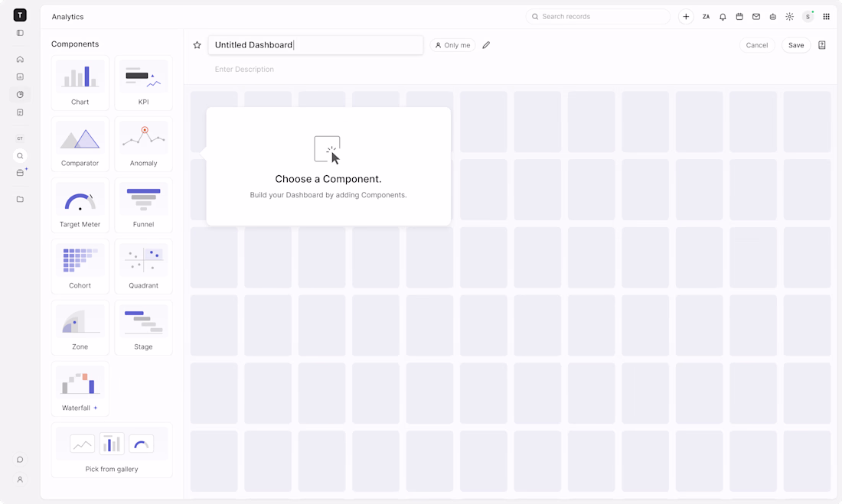Open the Analytics pie icon in sidebar
This screenshot has width=842, height=504.
[20, 95]
